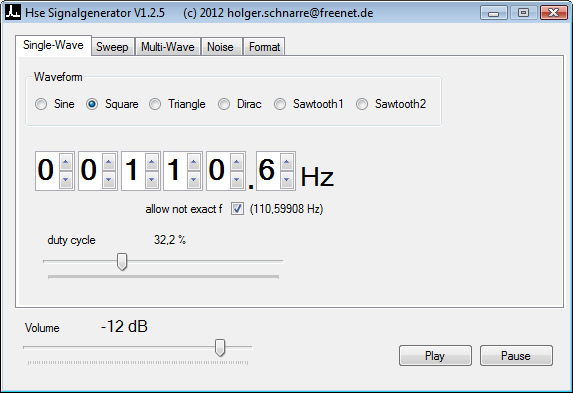Image resolution: width=573 pixels, height=393 pixels.
Task: Increase the first frequency digit (ten-thousands)
Action: pos(66,162)
